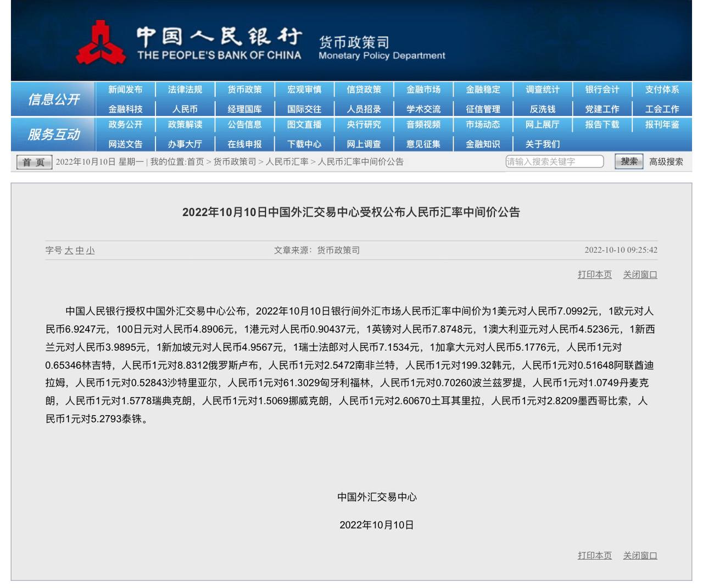
Task: Click the 首页 home button
Action: (x=34, y=162)
